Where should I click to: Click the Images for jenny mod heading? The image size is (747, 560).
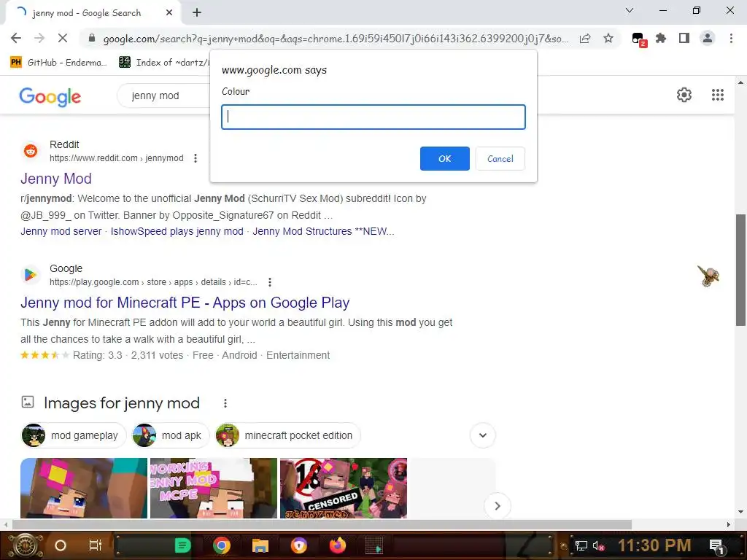(x=122, y=403)
